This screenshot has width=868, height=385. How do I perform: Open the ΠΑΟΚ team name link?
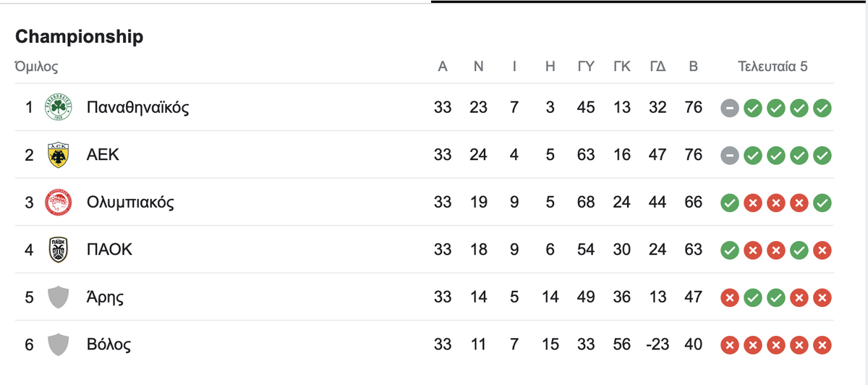coord(109,250)
